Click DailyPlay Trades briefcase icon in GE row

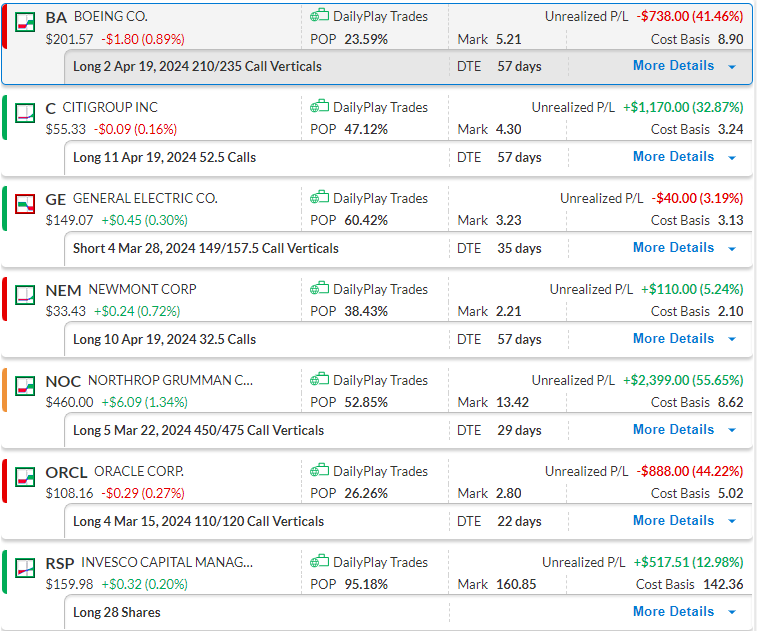319,197
